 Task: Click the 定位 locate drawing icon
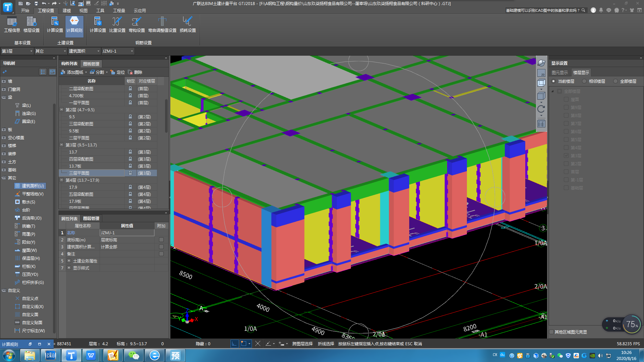(x=118, y=72)
